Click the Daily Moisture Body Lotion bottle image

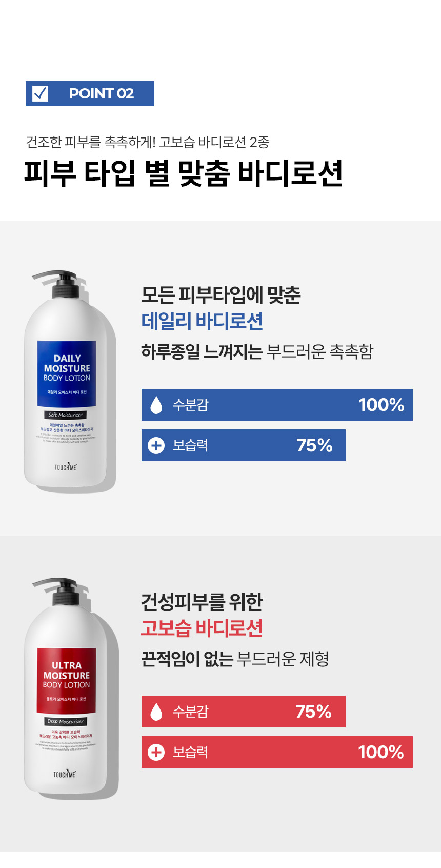click(x=70, y=381)
